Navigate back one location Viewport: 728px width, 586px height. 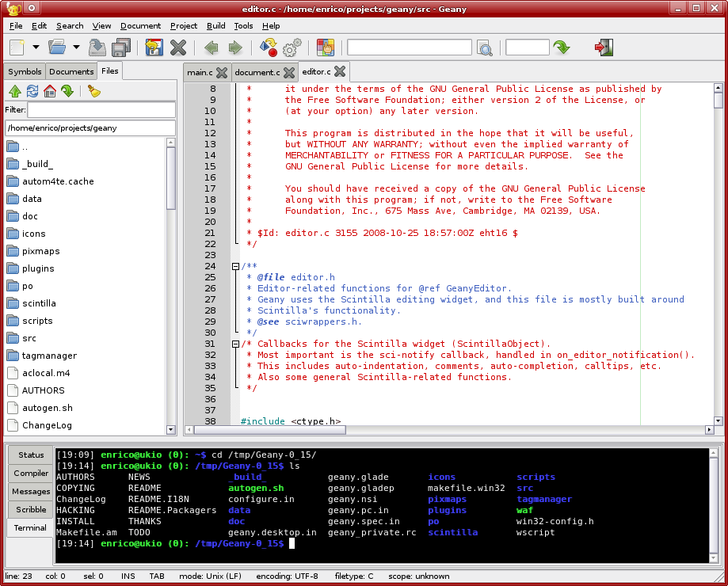coord(212,48)
